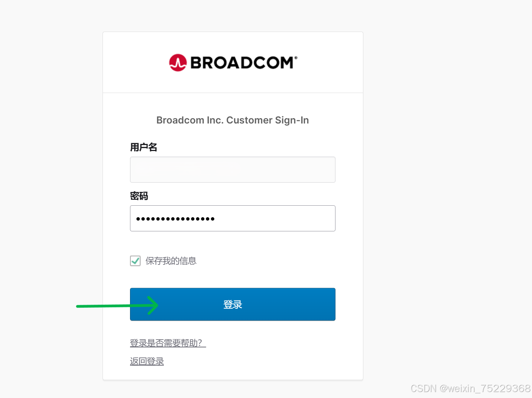Click the Broadcom Inc. Customer Sign-In heading
The height and width of the screenshot is (398, 532).
click(233, 120)
